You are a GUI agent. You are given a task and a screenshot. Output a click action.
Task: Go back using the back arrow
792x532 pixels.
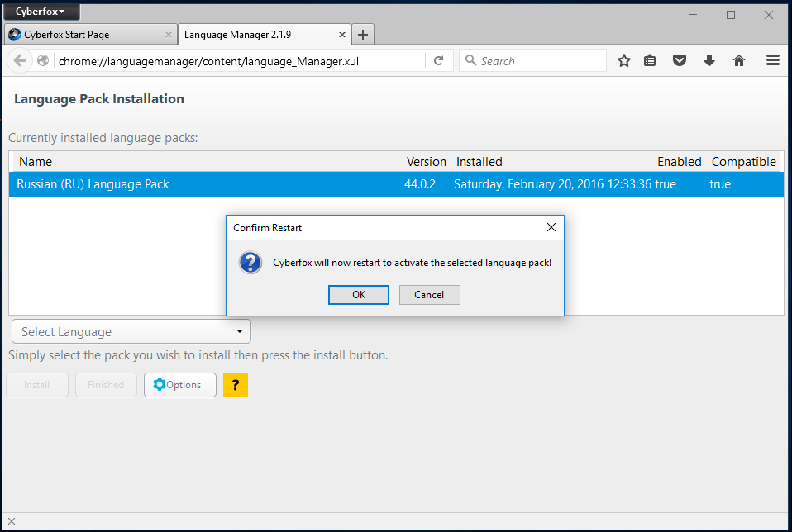[x=20, y=60]
